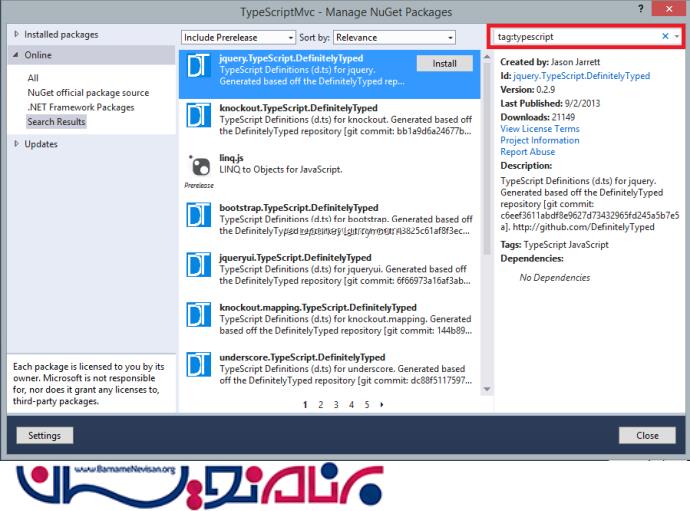The image size is (690, 511).
Task: Click 'Created by: Jason Jarrett' text
Action: click(550, 62)
